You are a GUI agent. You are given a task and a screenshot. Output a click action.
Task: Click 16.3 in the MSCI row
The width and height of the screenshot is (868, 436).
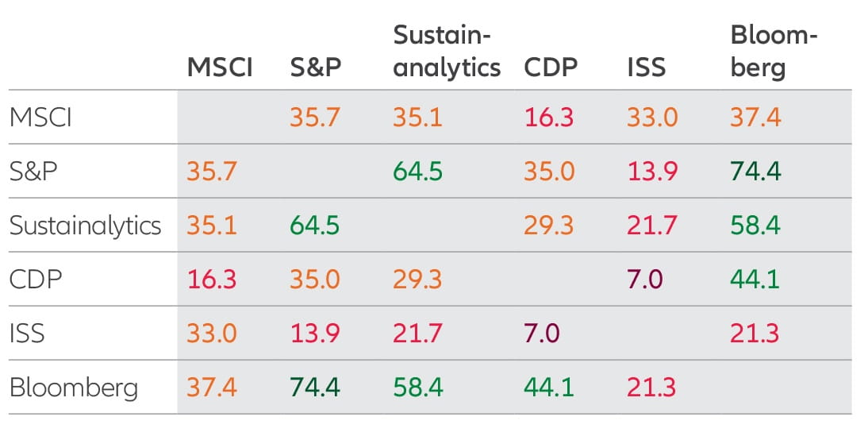(x=549, y=118)
